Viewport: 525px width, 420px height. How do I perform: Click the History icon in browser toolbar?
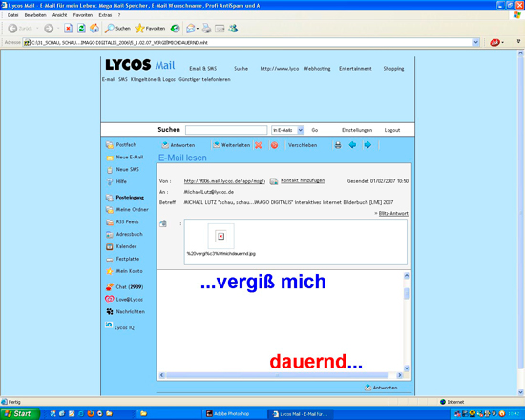[x=175, y=29]
